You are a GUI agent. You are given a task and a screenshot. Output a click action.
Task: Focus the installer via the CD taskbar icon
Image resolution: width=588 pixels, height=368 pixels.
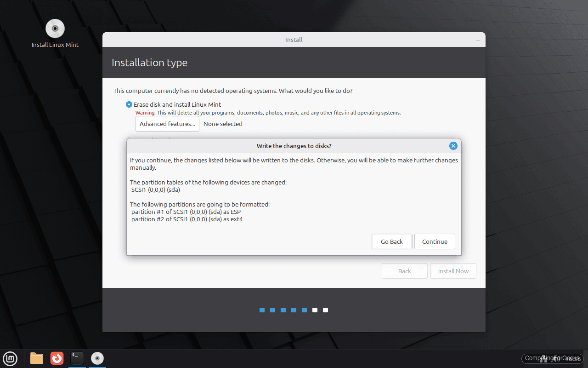(x=97, y=358)
